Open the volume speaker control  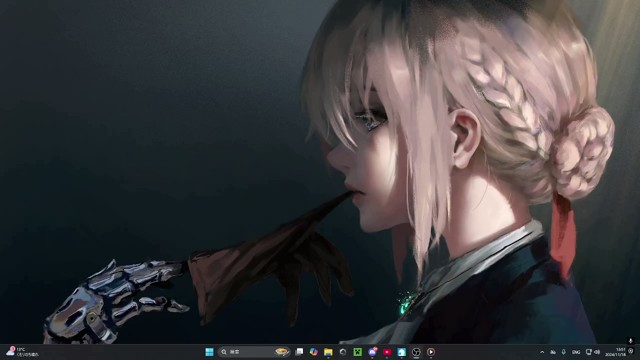597,352
